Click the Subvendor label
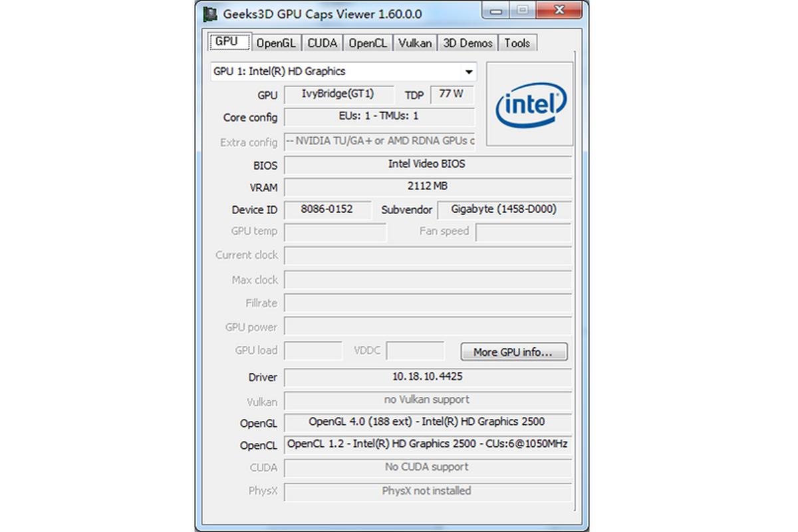Image resolution: width=798 pixels, height=532 pixels. (407, 210)
